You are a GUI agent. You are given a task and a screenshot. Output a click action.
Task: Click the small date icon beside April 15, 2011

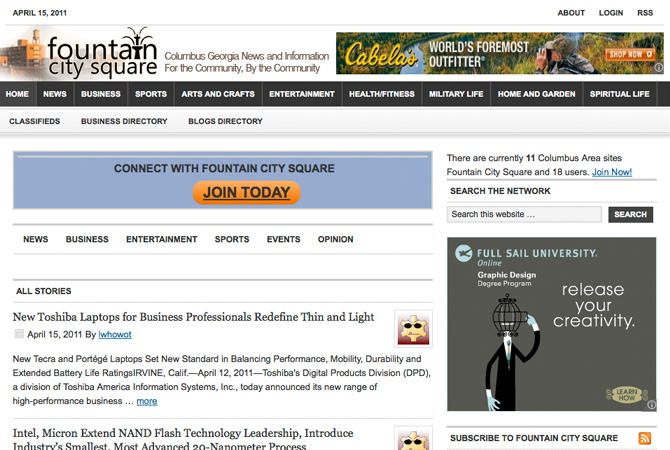click(x=19, y=334)
